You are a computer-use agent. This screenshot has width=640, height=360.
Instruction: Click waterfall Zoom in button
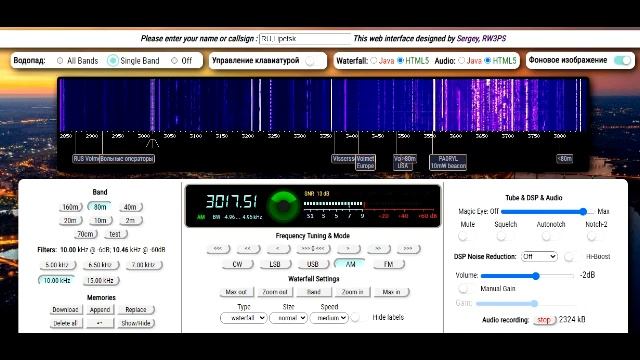353,292
